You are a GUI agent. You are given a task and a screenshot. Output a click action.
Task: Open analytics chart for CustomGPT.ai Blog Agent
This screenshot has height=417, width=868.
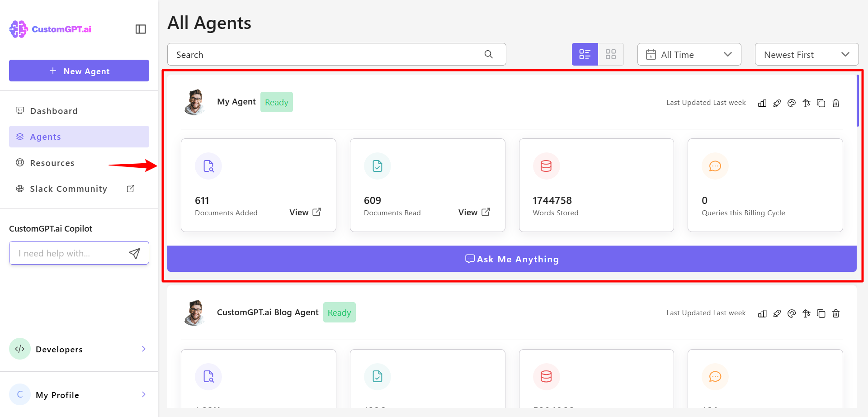pyautogui.click(x=762, y=313)
